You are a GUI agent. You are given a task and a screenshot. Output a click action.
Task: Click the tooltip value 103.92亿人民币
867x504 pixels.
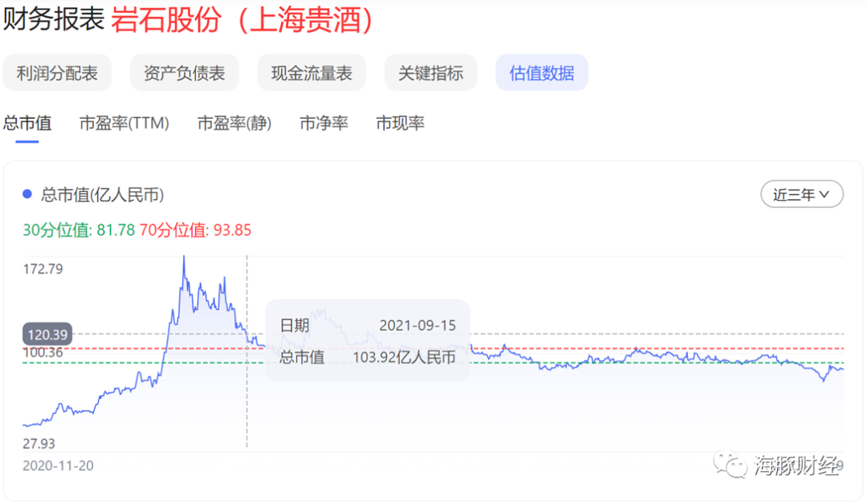(404, 357)
